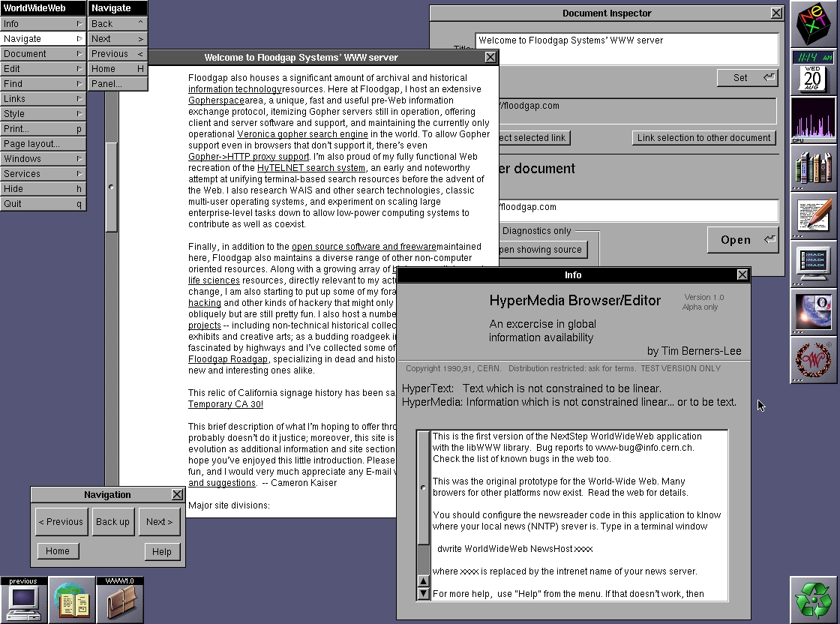Expand the Info submenu
The image size is (840, 624).
(43, 23)
